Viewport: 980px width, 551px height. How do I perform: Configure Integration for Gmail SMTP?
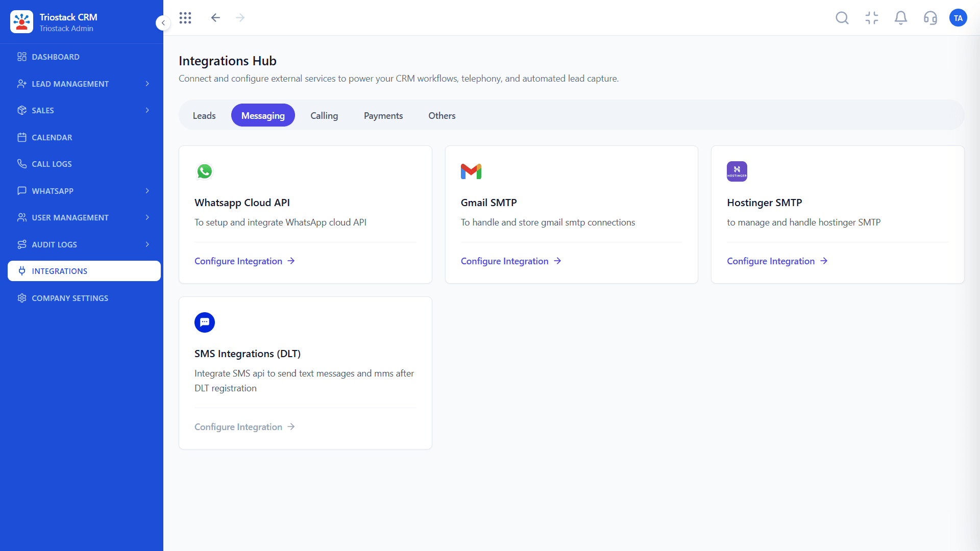pos(511,261)
